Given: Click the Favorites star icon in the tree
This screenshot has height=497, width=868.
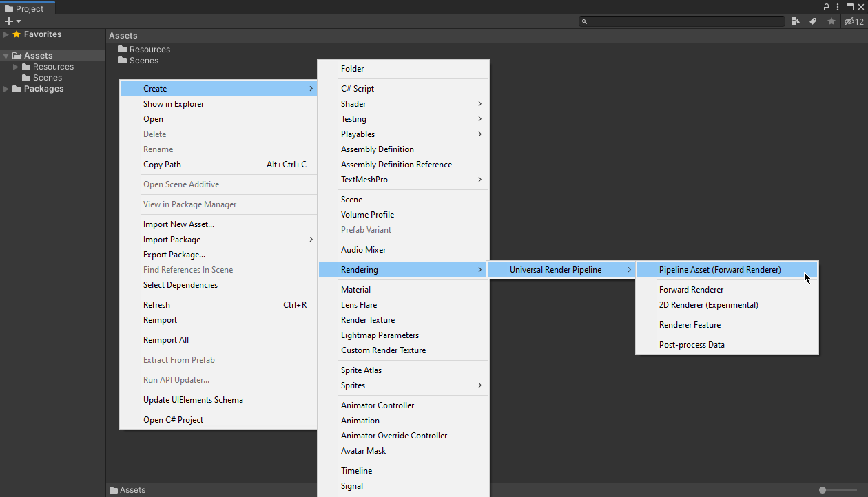Looking at the screenshot, I should pyautogui.click(x=17, y=34).
